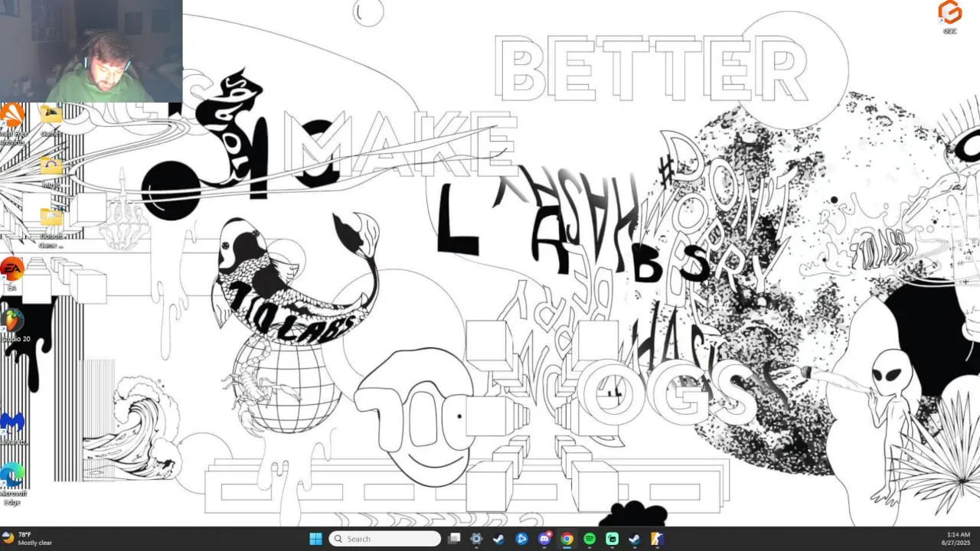Screen dimensions: 980x551
Task: Open the second Steam icon beside Counter-Strike
Action: point(635,539)
